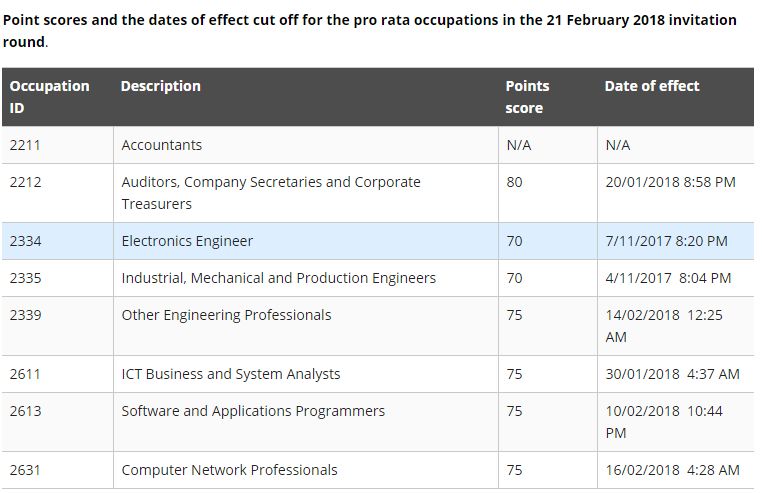The width and height of the screenshot is (762, 493).
Task: Select the Computer Network Professionals cell
Action: point(230,470)
